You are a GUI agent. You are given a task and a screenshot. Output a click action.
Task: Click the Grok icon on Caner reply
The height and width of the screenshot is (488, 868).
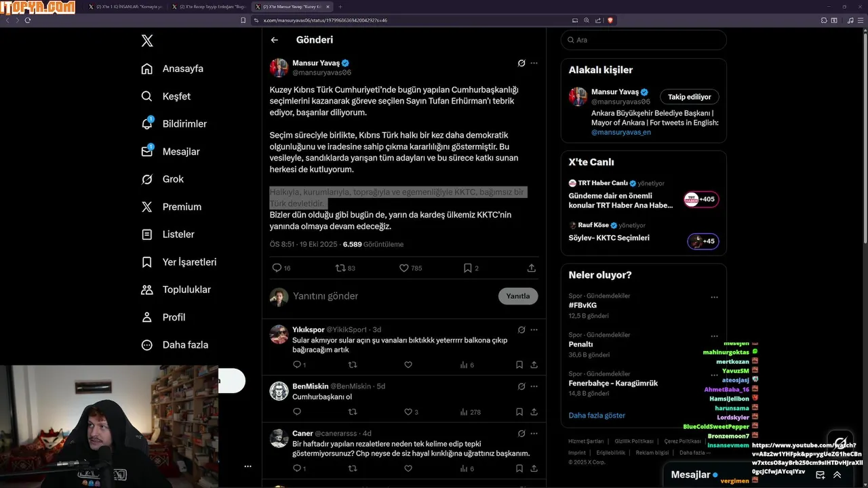(x=521, y=433)
